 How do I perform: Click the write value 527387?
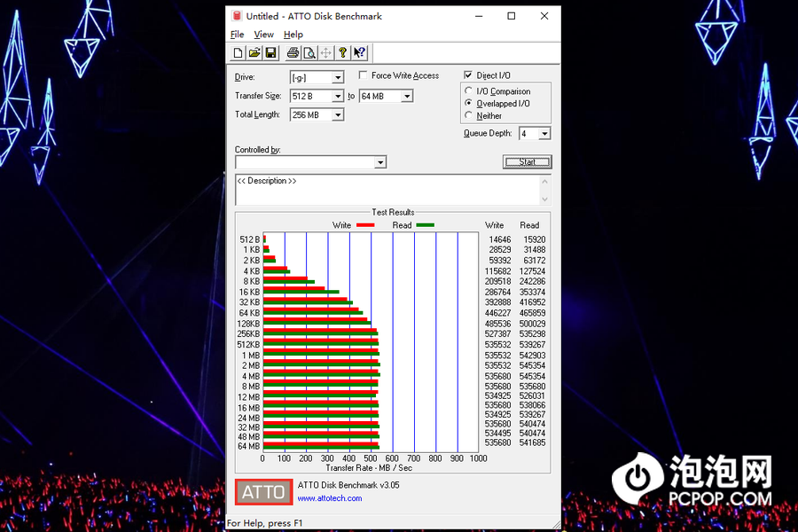coord(497,334)
